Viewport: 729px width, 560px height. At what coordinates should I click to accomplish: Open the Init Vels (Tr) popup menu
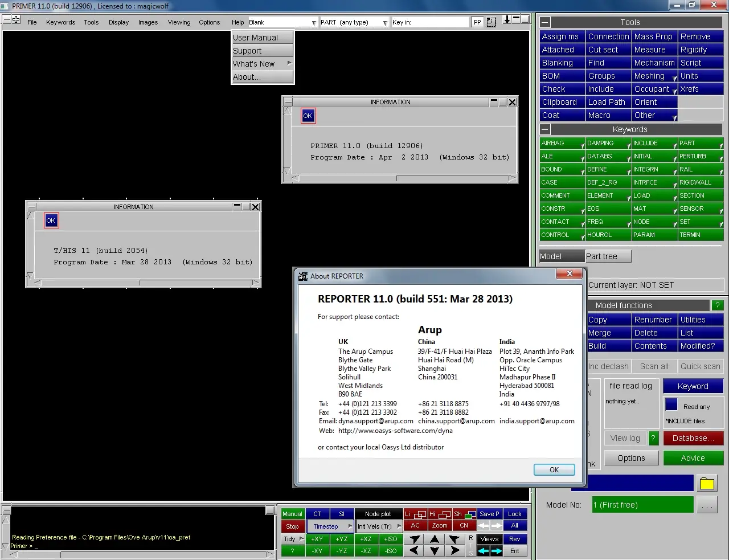click(x=379, y=526)
